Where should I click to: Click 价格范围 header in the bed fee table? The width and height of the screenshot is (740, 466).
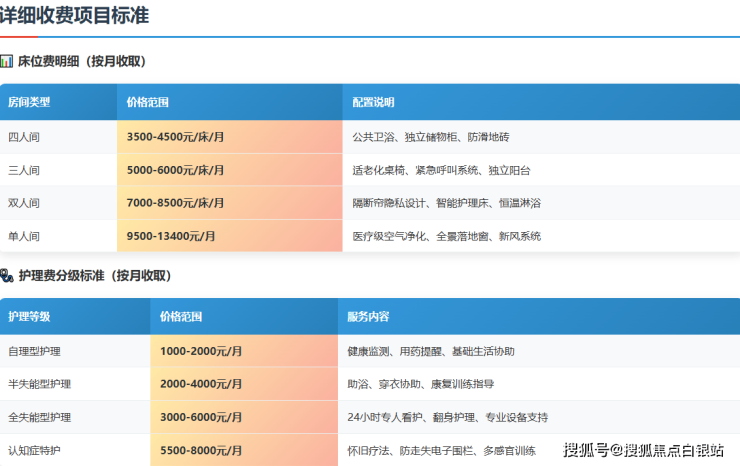coord(148,102)
